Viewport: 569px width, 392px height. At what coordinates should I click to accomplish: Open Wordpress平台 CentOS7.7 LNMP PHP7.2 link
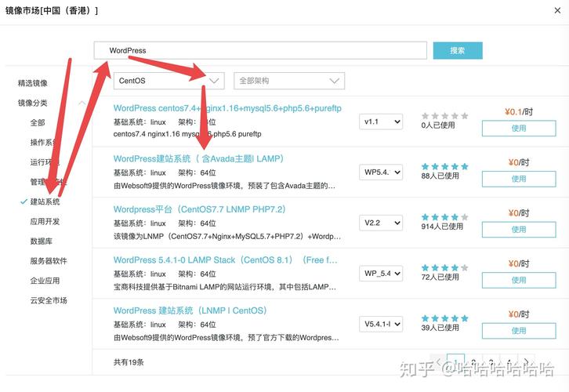pos(199,209)
